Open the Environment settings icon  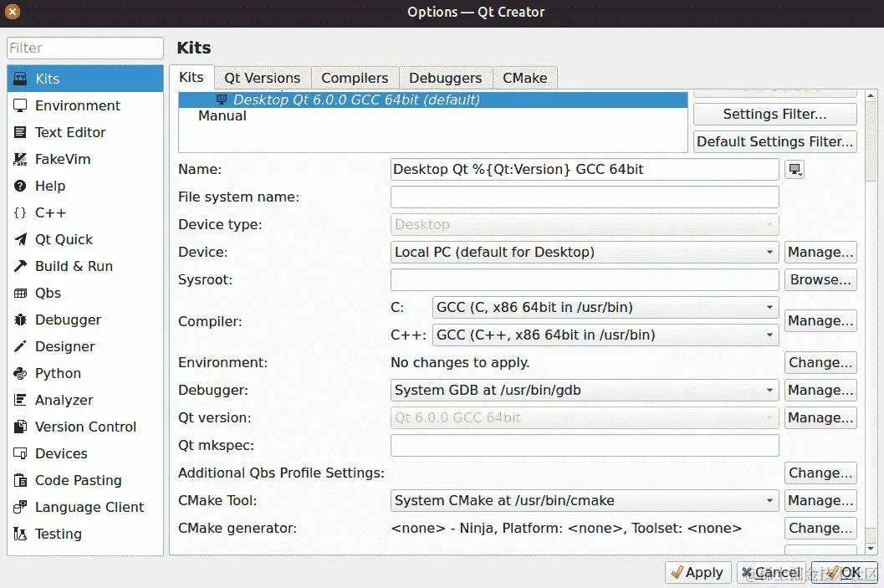coord(20,105)
